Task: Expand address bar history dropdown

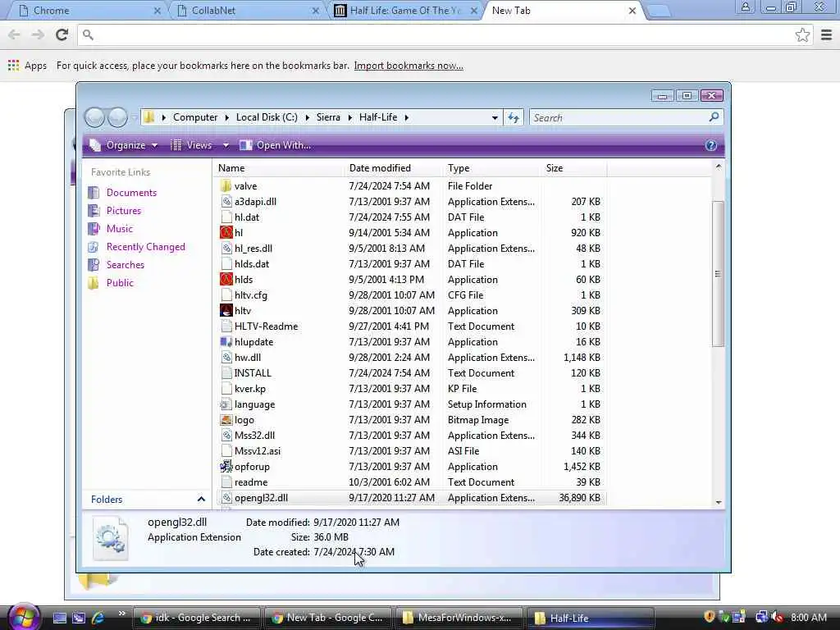Action: (x=495, y=118)
